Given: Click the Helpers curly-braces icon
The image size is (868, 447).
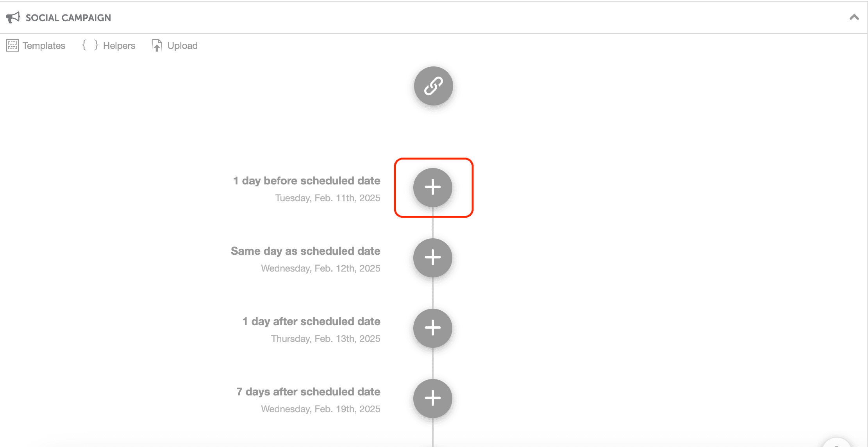Looking at the screenshot, I should (x=89, y=45).
